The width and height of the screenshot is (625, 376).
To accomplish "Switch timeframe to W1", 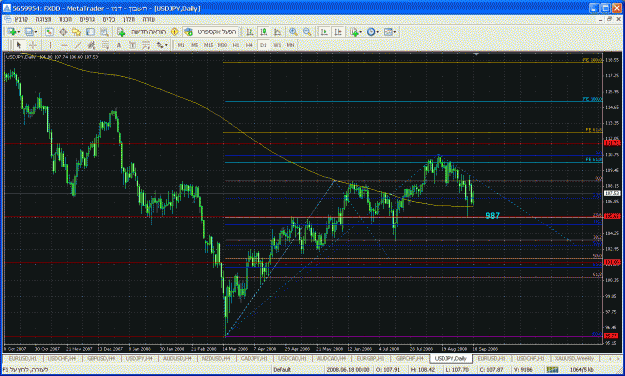I will (277, 45).
